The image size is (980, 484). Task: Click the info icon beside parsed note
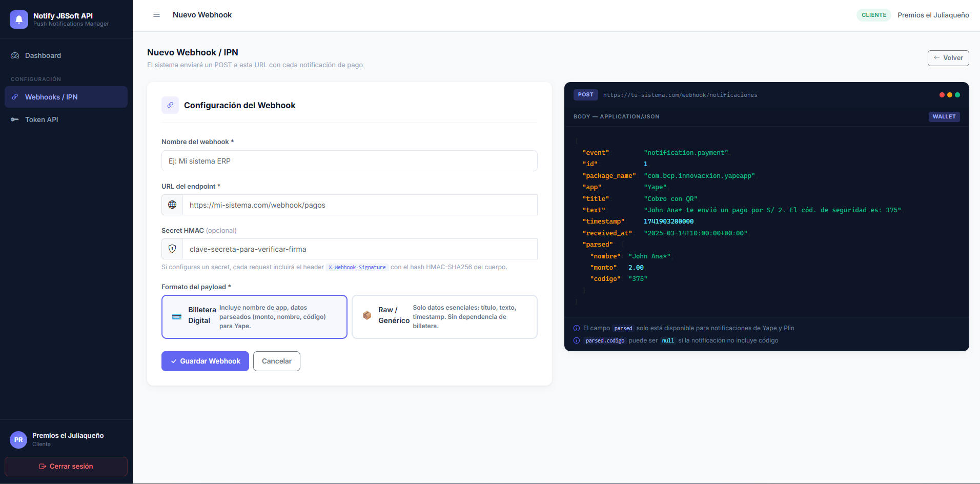577,328
